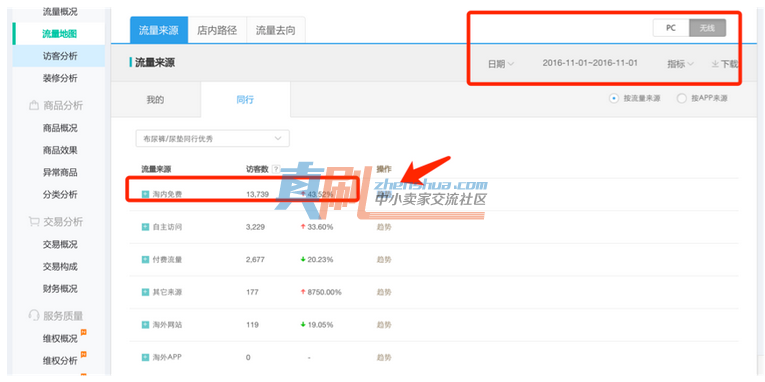Open 维权概况 in sidebar
The height and width of the screenshot is (382, 765).
(x=60, y=339)
